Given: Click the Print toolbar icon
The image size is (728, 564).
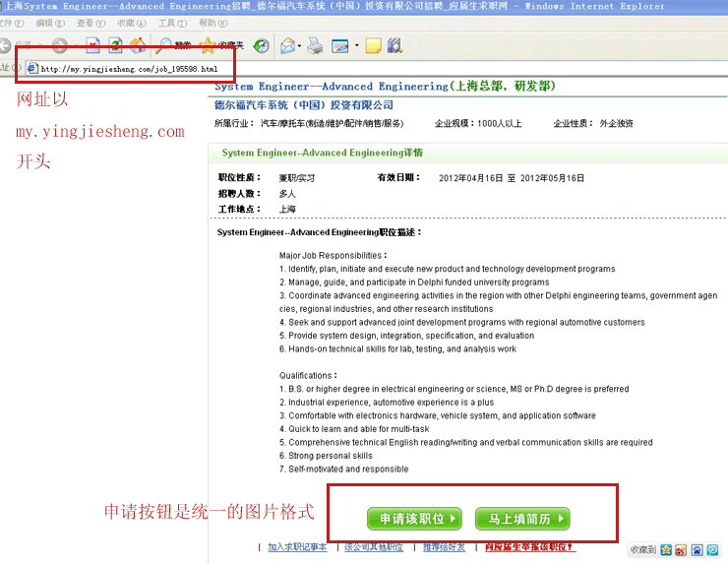Looking at the screenshot, I should [x=315, y=45].
